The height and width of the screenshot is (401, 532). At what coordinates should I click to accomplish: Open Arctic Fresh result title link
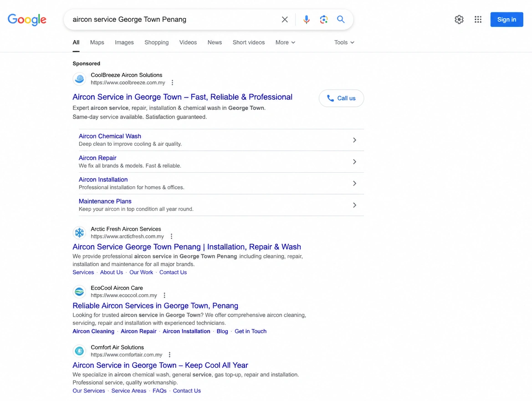tap(187, 247)
